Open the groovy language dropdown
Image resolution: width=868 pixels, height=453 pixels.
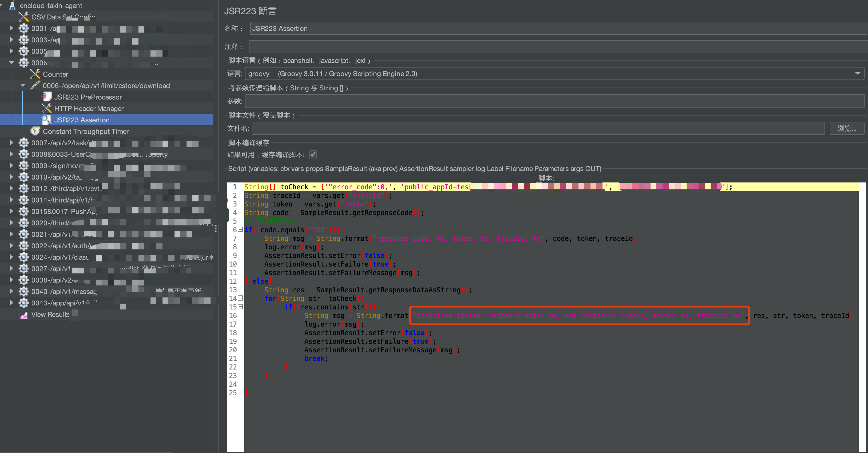857,73
